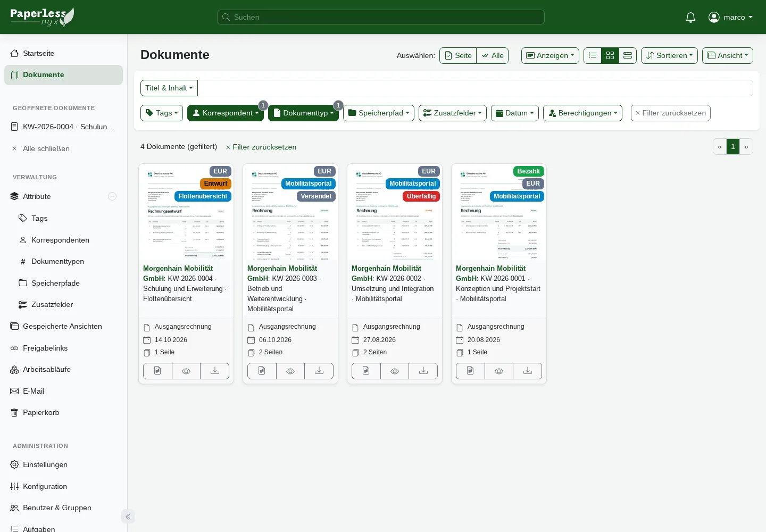
Task: Download the KW-2026-0001 document
Action: coord(528,371)
